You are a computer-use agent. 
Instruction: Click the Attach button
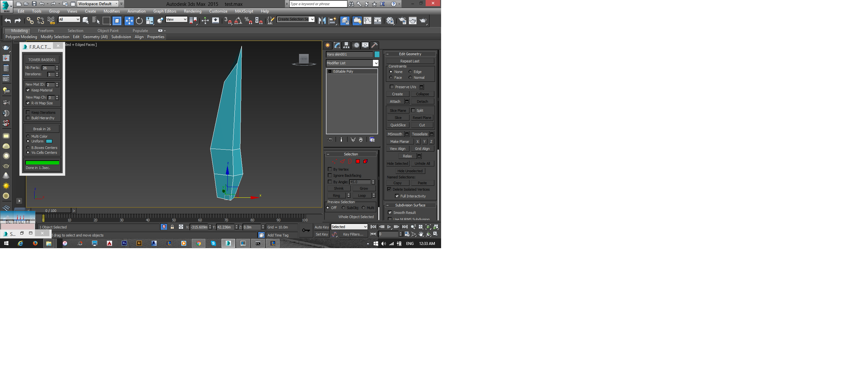pyautogui.click(x=395, y=101)
